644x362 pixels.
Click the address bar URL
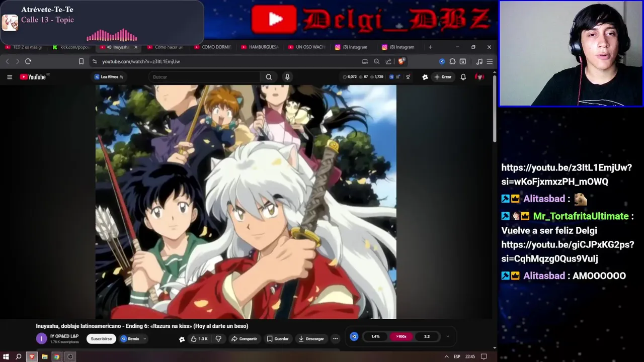coord(141,61)
